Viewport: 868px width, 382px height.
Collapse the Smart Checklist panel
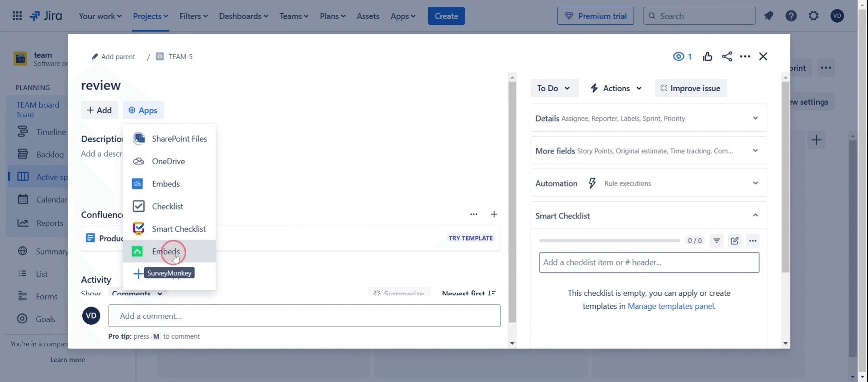tap(755, 215)
